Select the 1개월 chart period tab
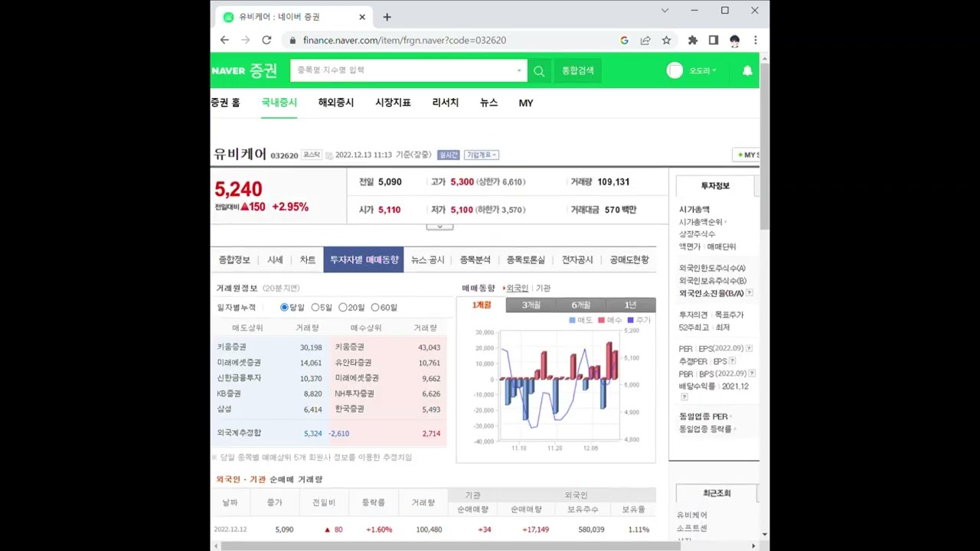The width and height of the screenshot is (980, 551). point(482,305)
